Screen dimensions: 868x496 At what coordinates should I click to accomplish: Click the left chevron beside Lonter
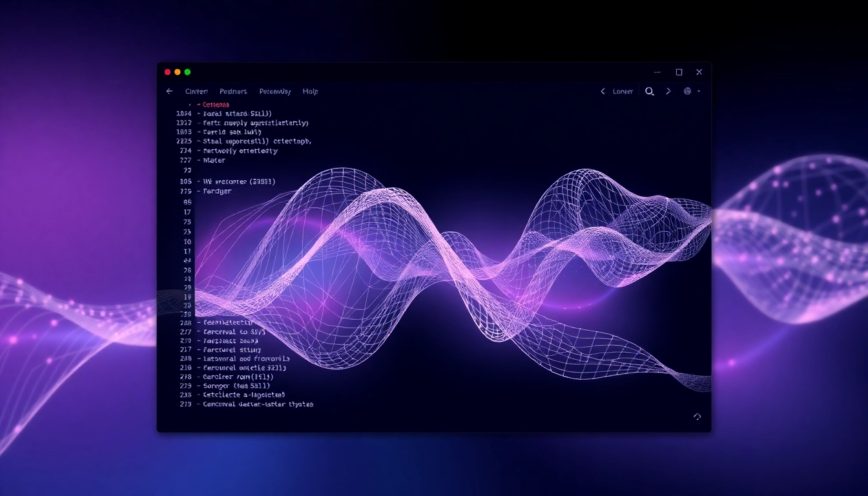(603, 92)
